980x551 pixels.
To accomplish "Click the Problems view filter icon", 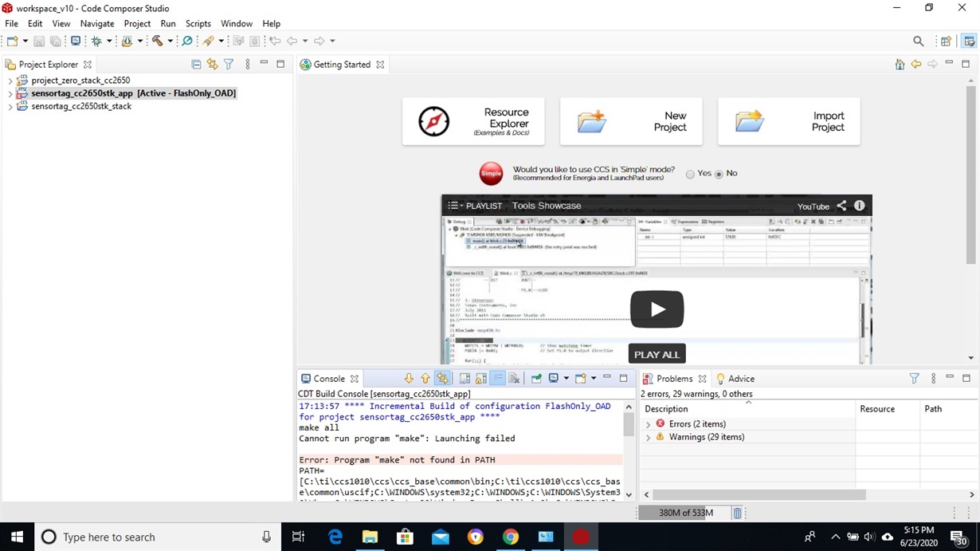I will click(x=914, y=379).
